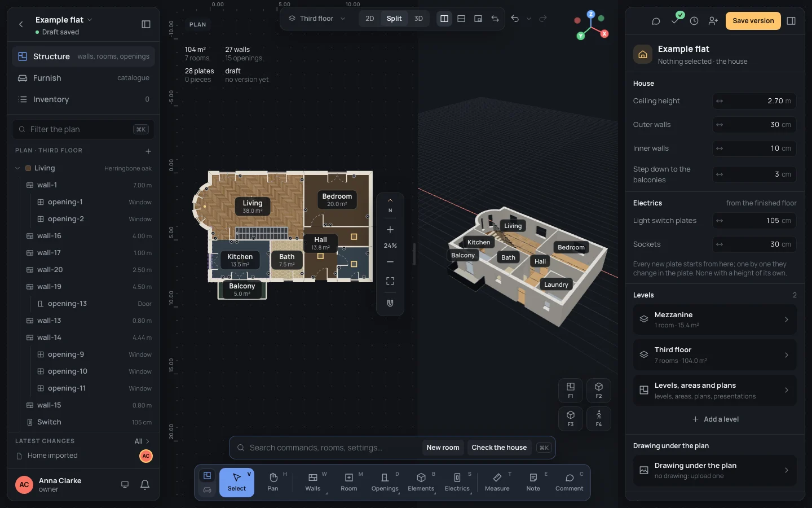Screen dimensions: 812x508
Task: Undo the last action
Action: pyautogui.click(x=515, y=19)
